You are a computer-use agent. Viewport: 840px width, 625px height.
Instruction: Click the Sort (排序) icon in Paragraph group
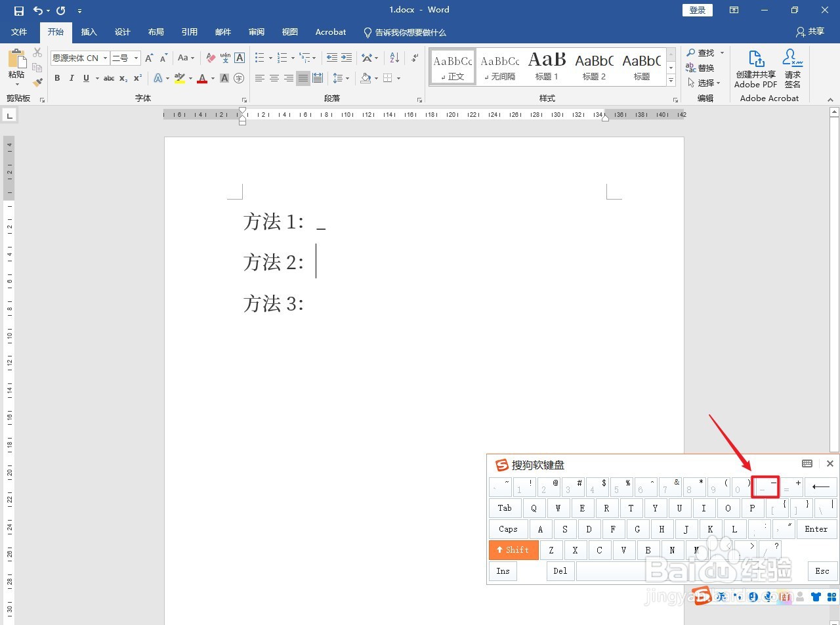[x=394, y=58]
